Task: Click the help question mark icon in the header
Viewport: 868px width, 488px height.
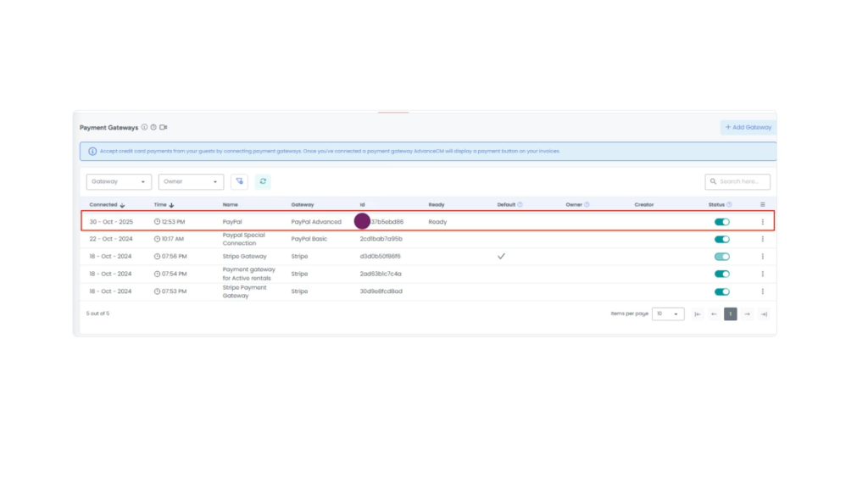Action: point(153,127)
